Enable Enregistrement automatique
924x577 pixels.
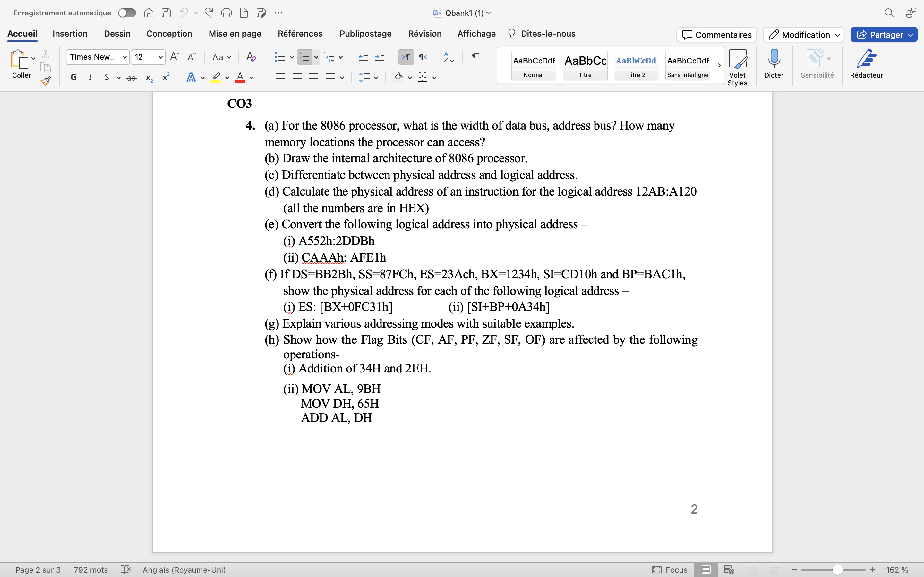point(126,13)
